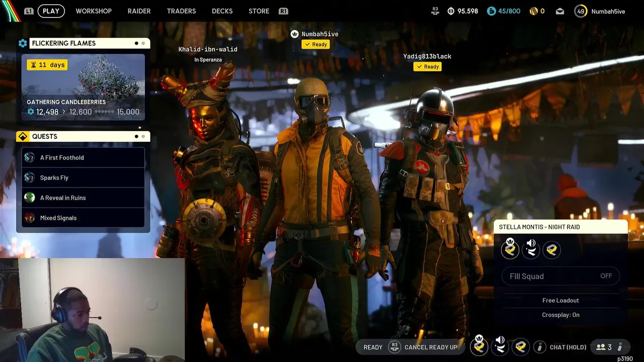
Task: Click the 11 days timer badge
Action: (47, 65)
